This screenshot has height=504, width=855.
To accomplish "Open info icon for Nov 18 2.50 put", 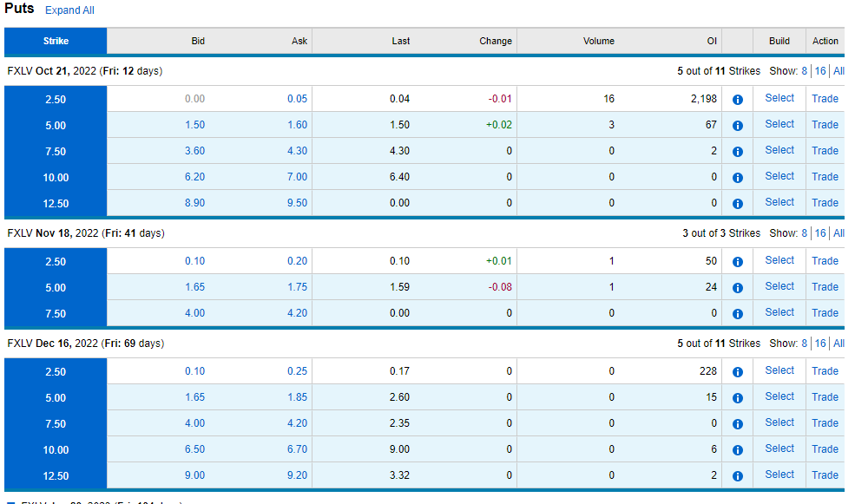I will (x=737, y=262).
